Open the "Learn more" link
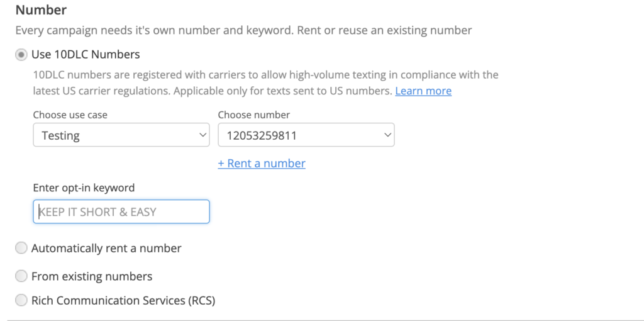This screenshot has height=321, width=644. (x=423, y=91)
